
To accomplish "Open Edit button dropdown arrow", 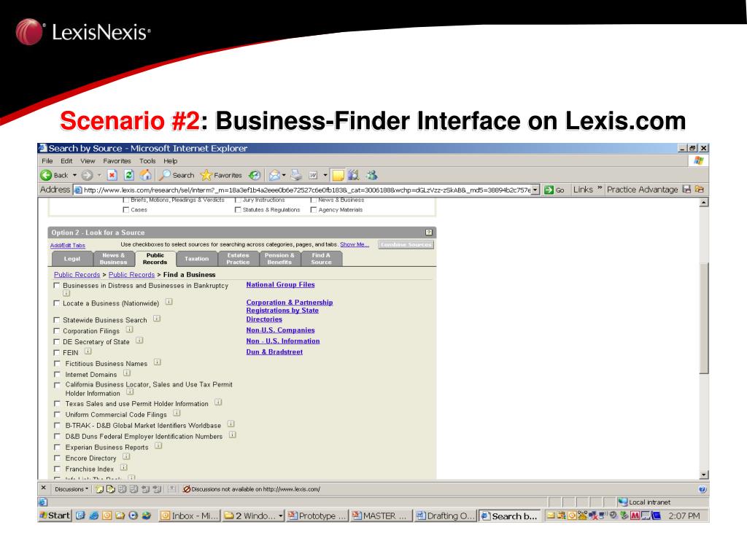I will tap(325, 175).
